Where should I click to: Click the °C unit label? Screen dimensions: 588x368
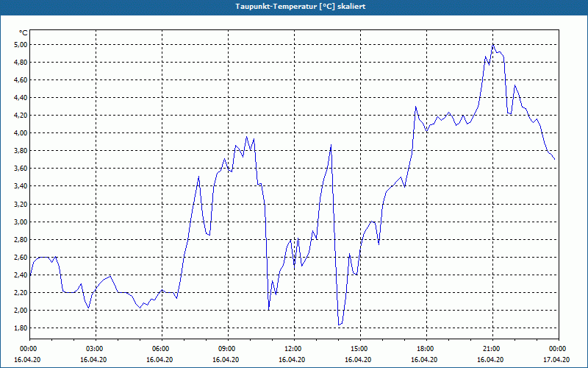24,33
